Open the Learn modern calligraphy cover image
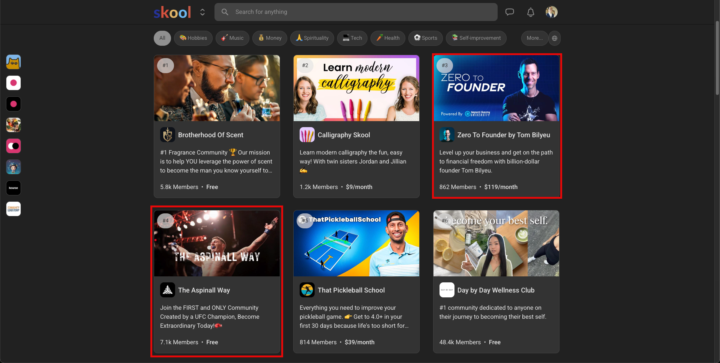The width and height of the screenshot is (720, 363). coord(356,88)
